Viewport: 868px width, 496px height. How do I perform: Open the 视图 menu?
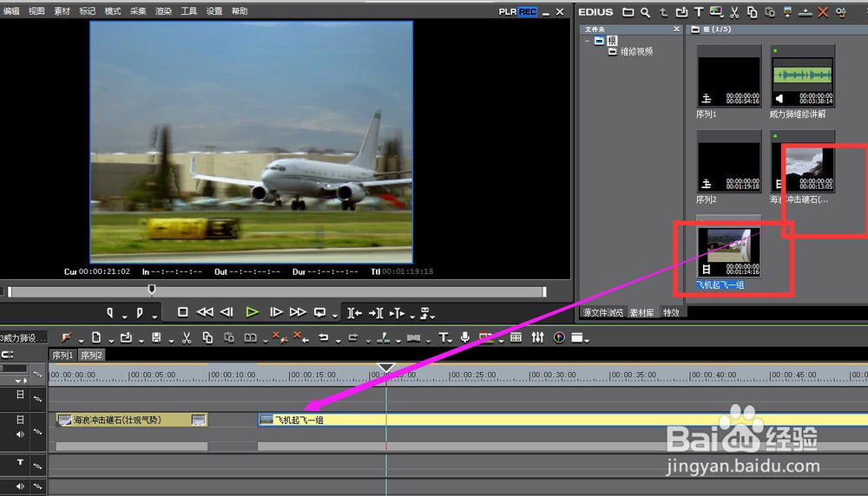pos(36,11)
